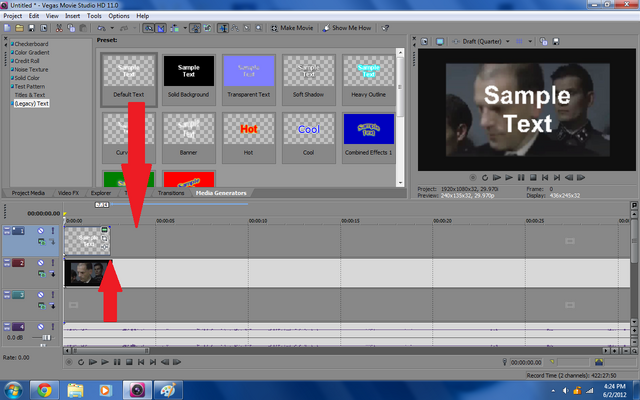
Task: Toggle ignore event grouping
Action: click(x=207, y=28)
